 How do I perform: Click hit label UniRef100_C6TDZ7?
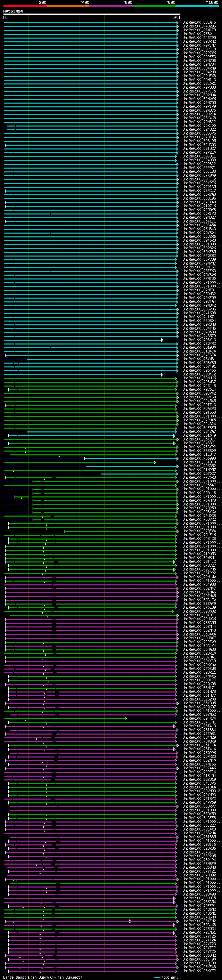tap(199, 149)
